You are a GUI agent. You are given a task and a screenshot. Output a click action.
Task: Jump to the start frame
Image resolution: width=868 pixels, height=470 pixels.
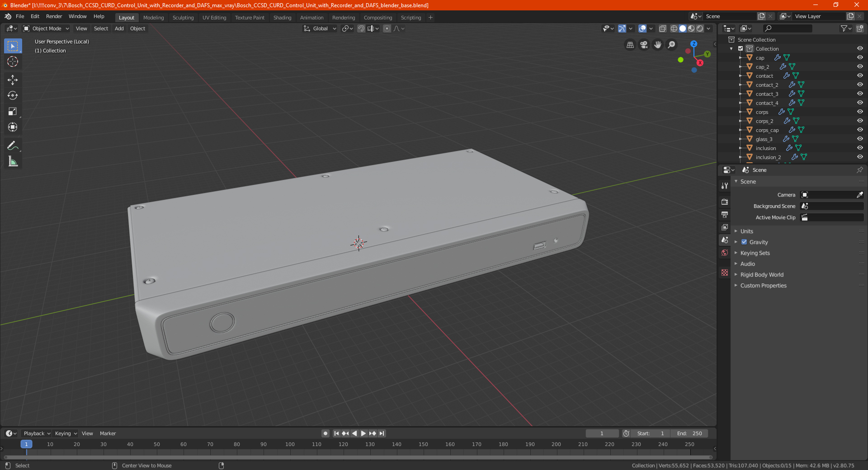coord(336,433)
